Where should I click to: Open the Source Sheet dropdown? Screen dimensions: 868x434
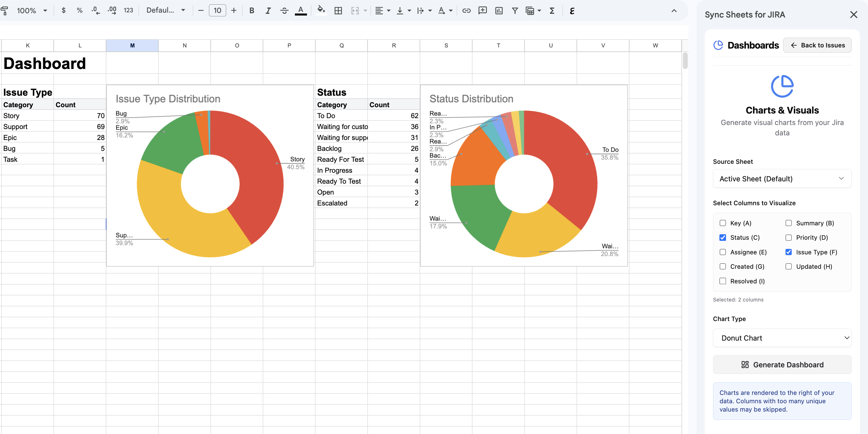pyautogui.click(x=782, y=178)
